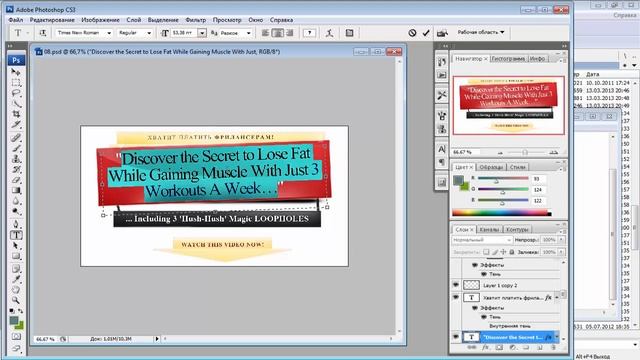Right align text button
640x360 pixels.
pyautogui.click(x=290, y=33)
